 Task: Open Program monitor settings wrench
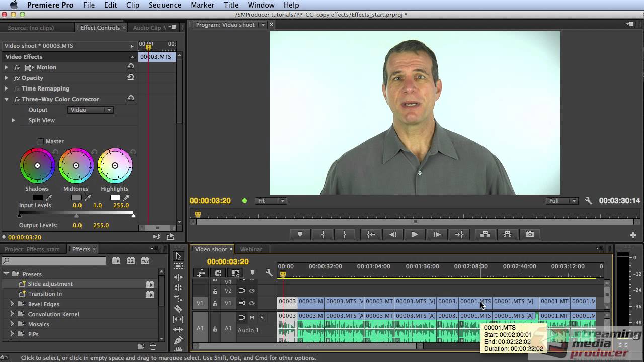(589, 201)
